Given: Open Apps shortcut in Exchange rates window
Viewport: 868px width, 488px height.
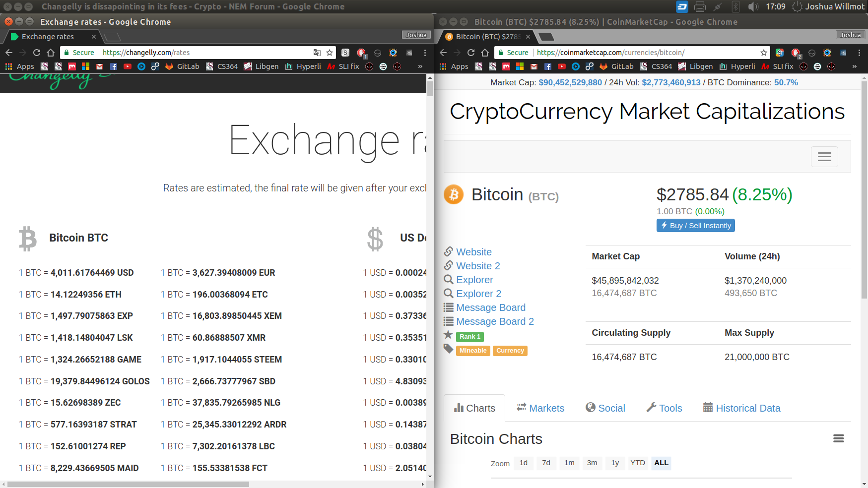Looking at the screenshot, I should click(20, 66).
